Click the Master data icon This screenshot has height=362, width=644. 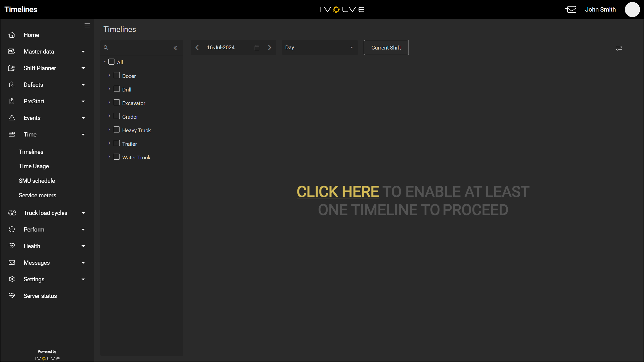[x=12, y=52]
